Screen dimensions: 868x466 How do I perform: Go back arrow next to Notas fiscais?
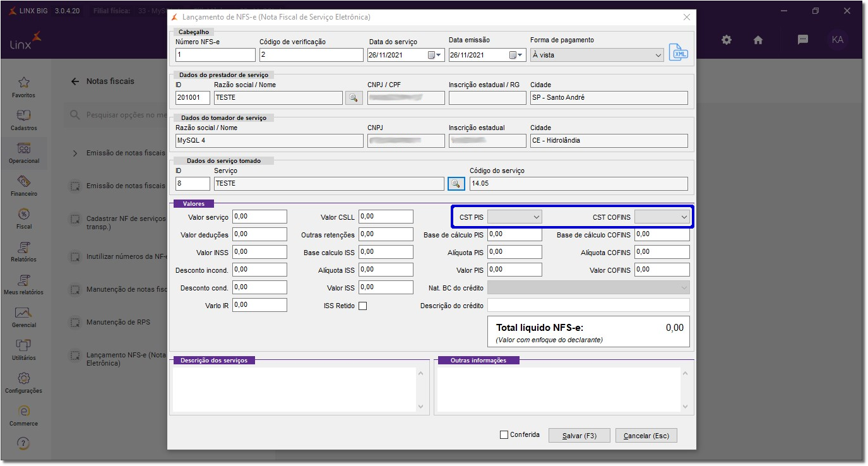pos(75,81)
